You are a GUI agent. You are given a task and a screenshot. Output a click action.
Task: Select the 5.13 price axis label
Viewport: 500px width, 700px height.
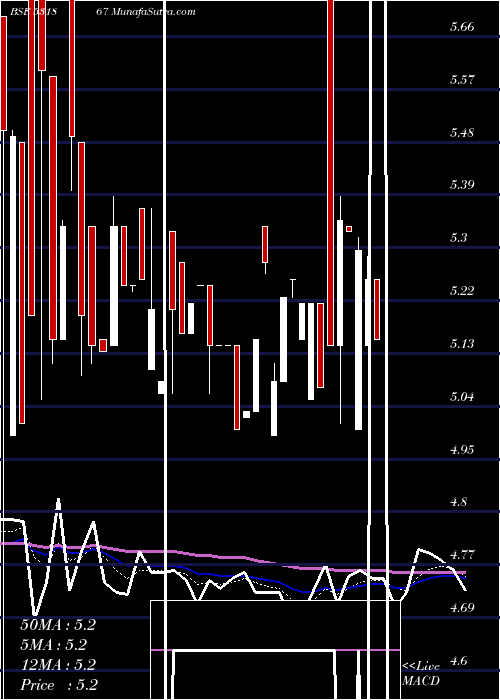pyautogui.click(x=462, y=343)
